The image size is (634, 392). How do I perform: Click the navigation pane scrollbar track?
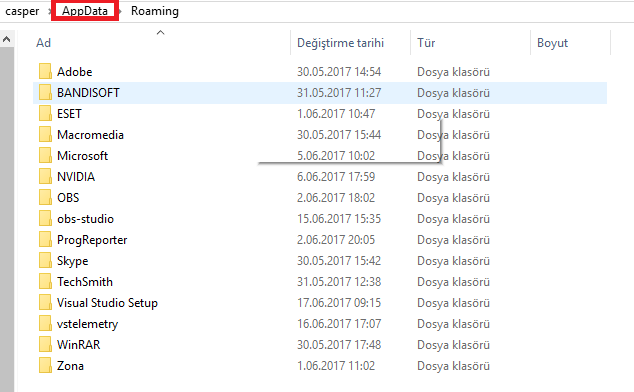point(7,220)
